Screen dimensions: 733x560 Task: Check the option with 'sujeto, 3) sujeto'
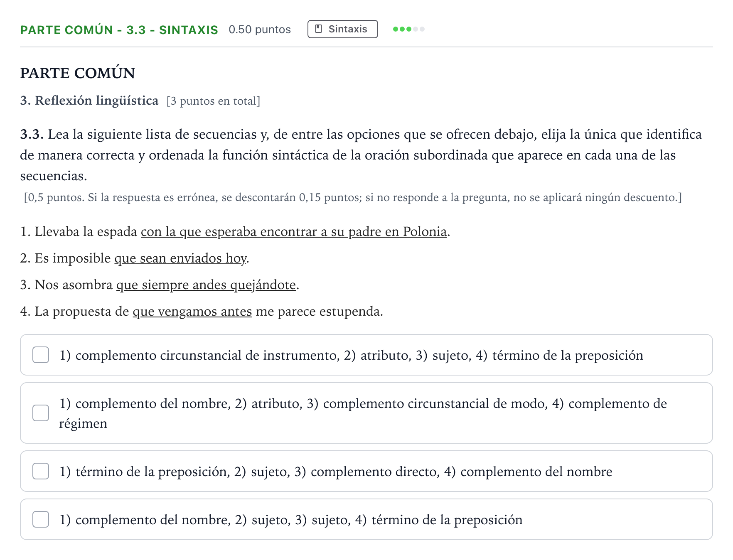(x=41, y=519)
